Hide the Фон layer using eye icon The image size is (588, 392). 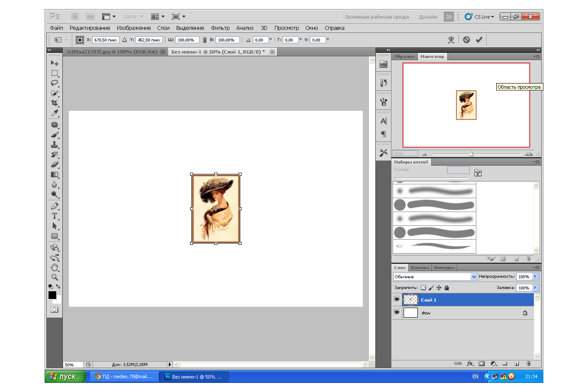(x=397, y=312)
